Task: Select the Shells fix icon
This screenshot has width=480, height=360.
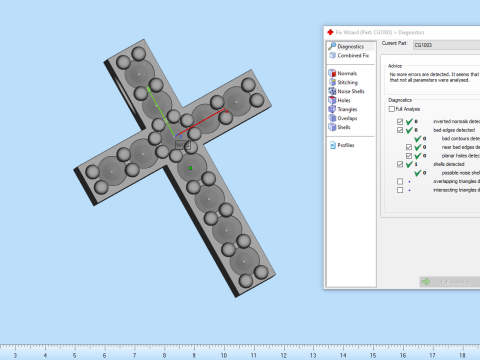Action: [x=332, y=127]
